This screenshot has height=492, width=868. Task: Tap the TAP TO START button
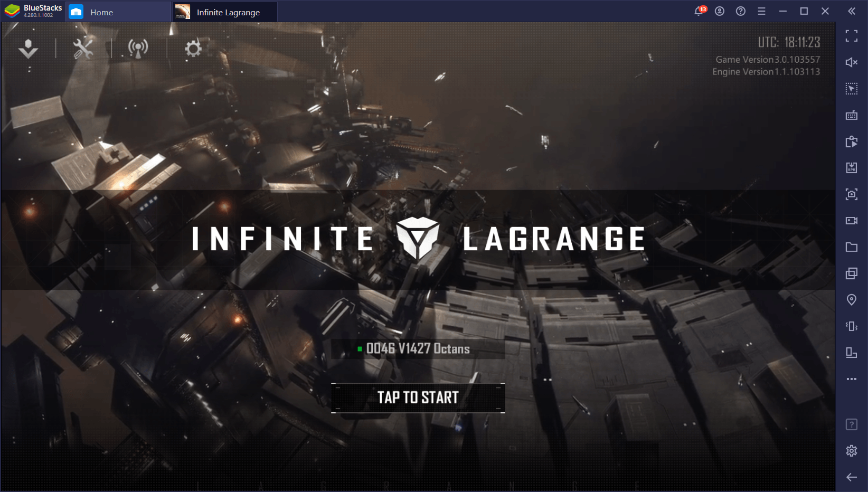(x=418, y=398)
